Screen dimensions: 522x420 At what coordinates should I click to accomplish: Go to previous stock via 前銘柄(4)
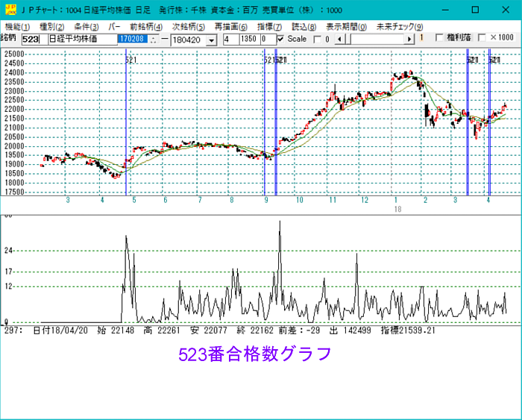[146, 27]
